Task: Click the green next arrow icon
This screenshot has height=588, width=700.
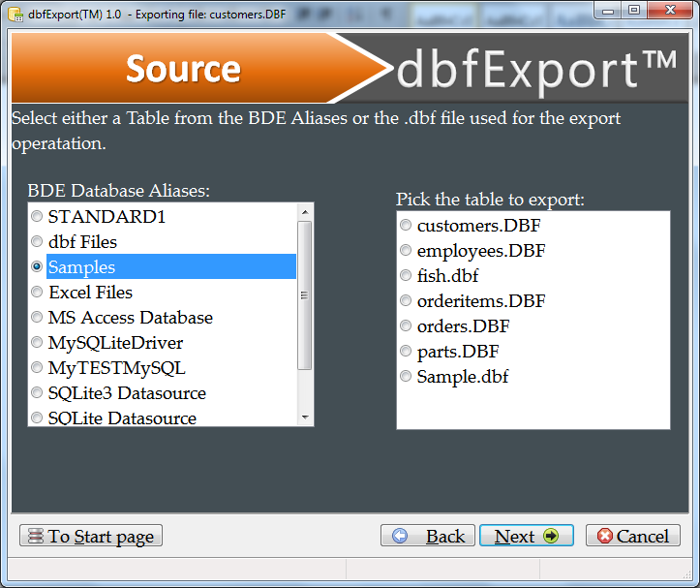Action: coord(551,536)
